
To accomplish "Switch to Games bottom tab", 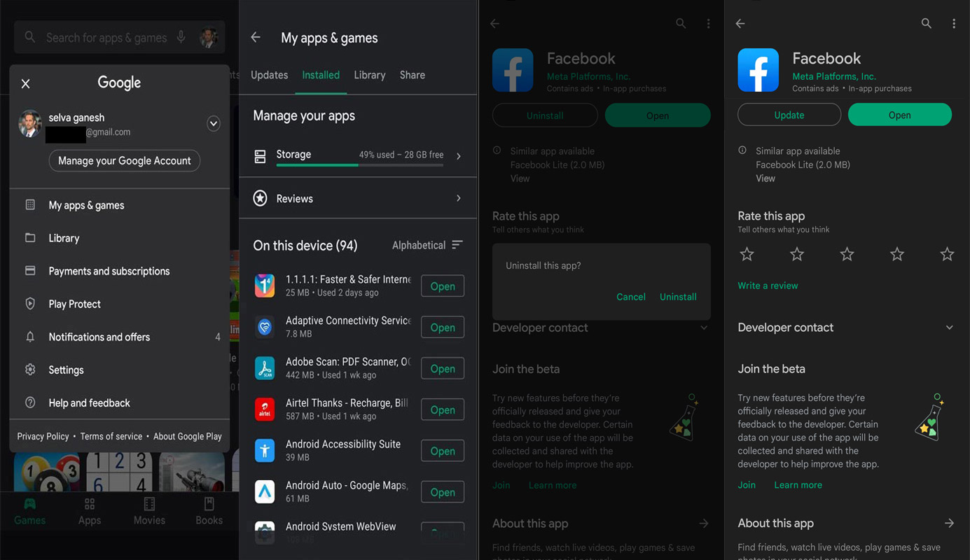I will [30, 512].
